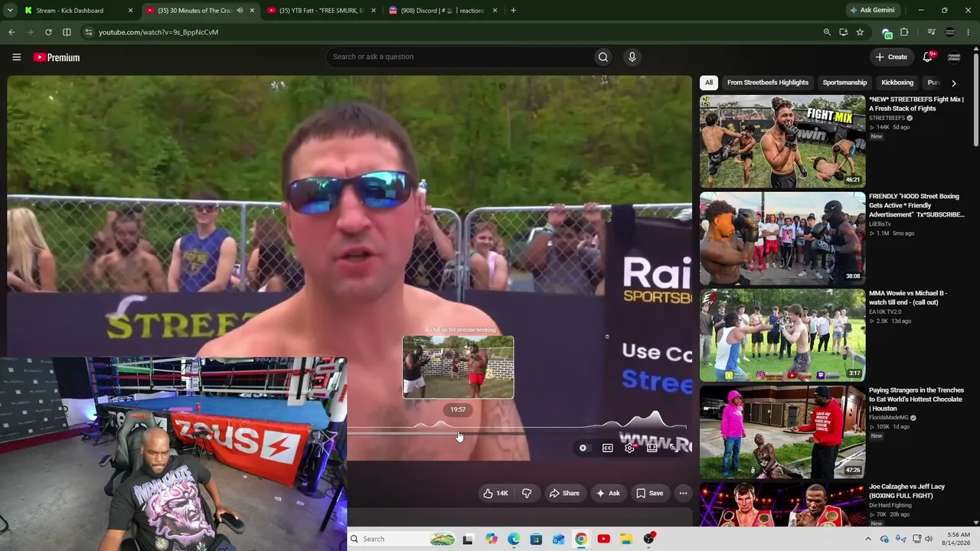Image resolution: width=980 pixels, height=551 pixels.
Task: Open taskbar volume control
Action: 929,539
